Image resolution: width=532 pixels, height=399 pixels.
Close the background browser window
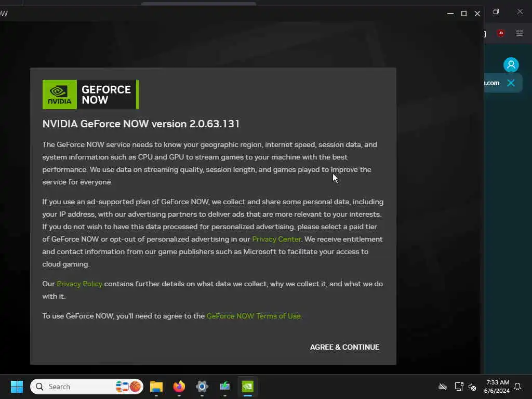click(x=520, y=12)
